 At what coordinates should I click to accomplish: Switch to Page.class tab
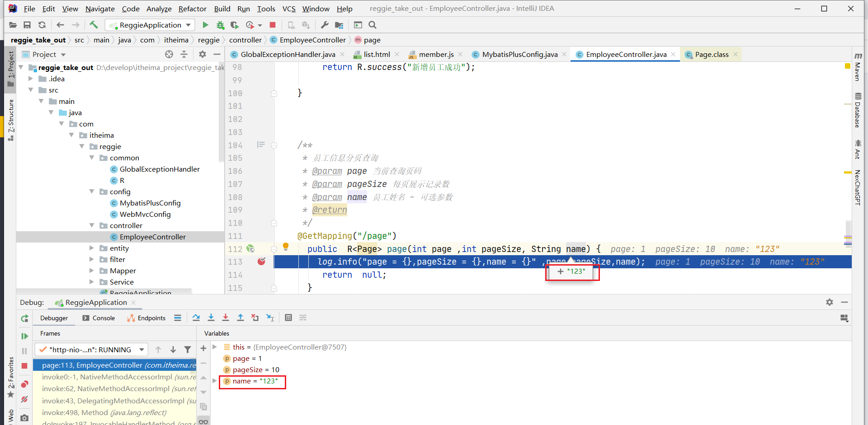coord(712,54)
